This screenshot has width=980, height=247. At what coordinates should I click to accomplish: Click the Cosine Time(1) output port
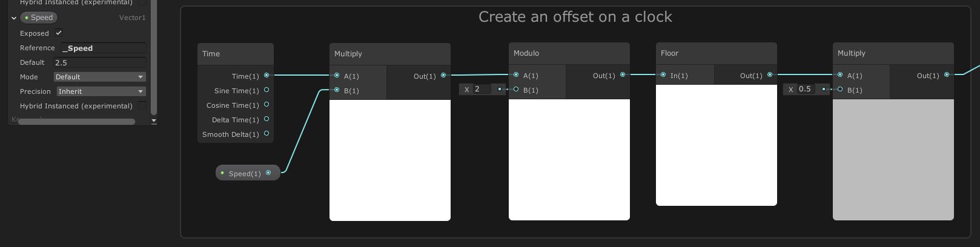point(267,105)
